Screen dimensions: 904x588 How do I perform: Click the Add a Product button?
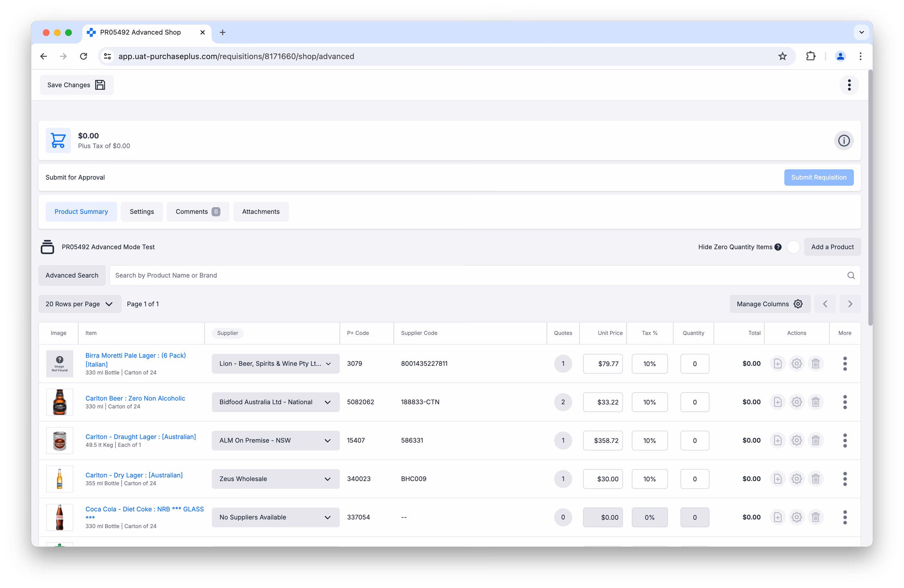point(832,247)
